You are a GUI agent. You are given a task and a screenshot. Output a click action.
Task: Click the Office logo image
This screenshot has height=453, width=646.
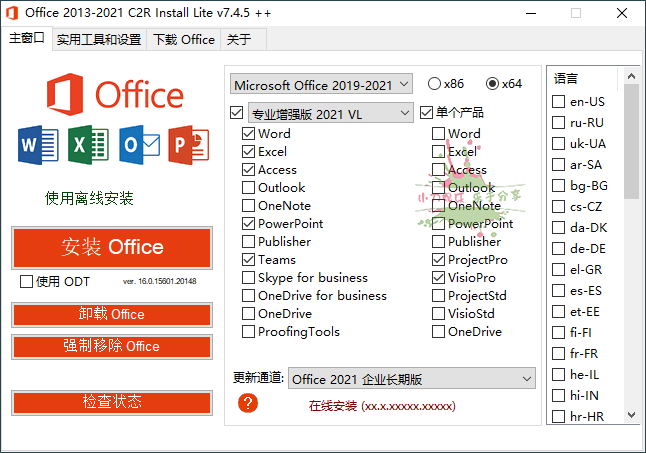pyautogui.click(x=113, y=94)
